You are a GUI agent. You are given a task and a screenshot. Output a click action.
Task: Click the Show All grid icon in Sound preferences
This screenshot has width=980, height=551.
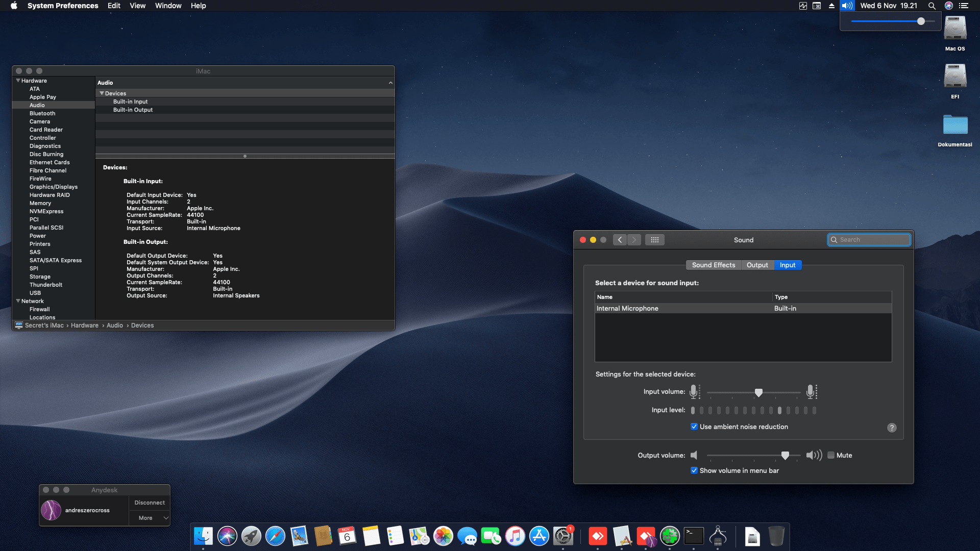coord(655,239)
